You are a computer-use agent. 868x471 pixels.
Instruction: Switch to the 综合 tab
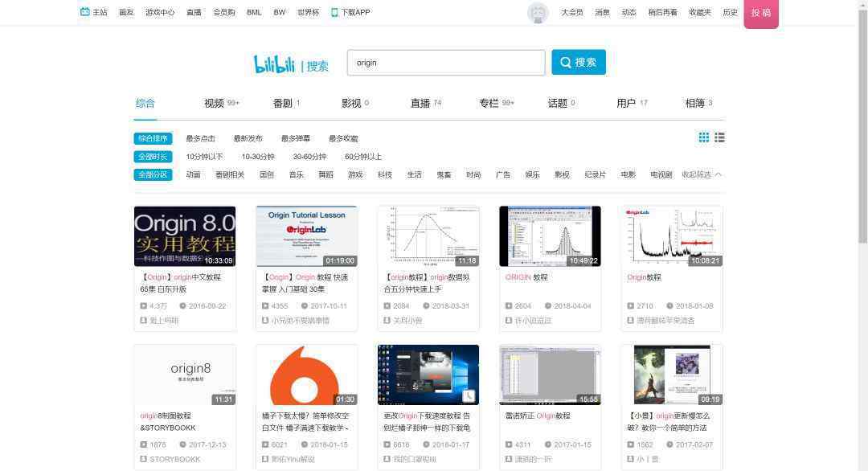145,103
